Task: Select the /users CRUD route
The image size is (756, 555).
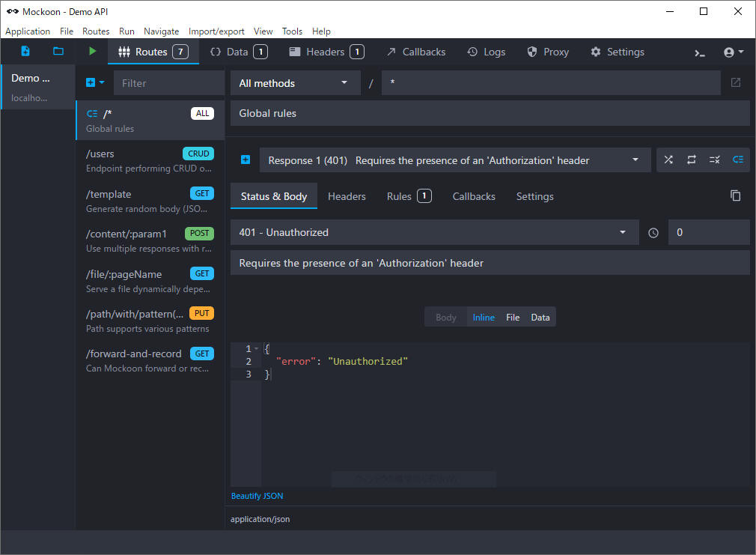Action: click(150, 160)
